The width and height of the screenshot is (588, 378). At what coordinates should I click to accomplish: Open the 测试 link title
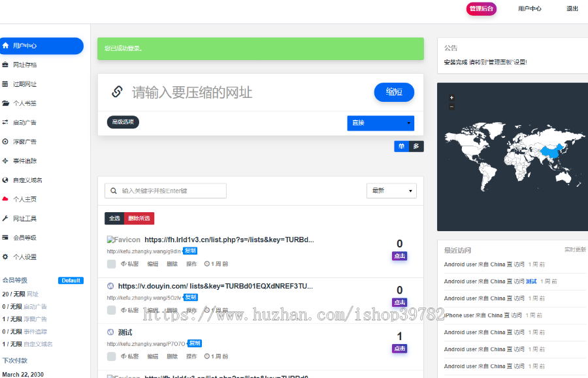[x=125, y=332]
